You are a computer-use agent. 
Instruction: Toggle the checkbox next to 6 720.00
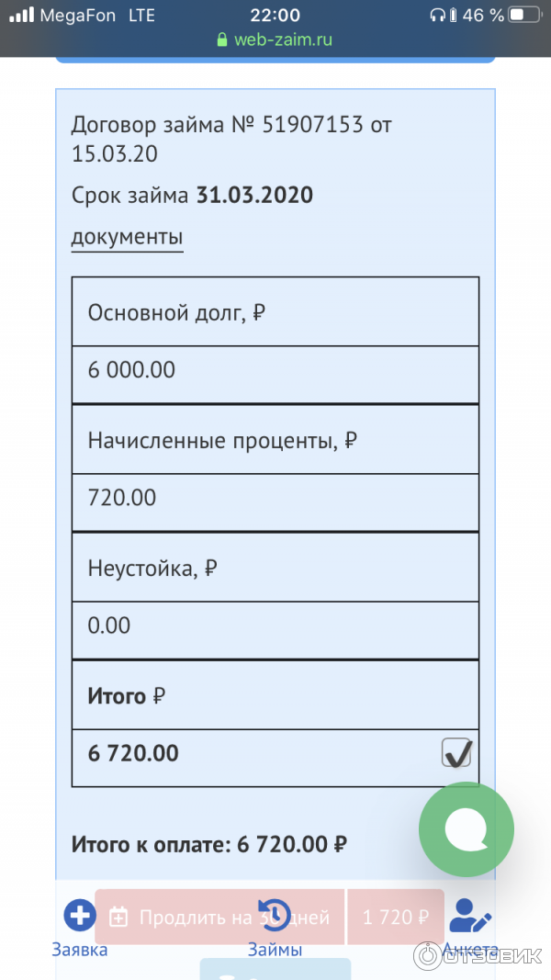point(456,753)
